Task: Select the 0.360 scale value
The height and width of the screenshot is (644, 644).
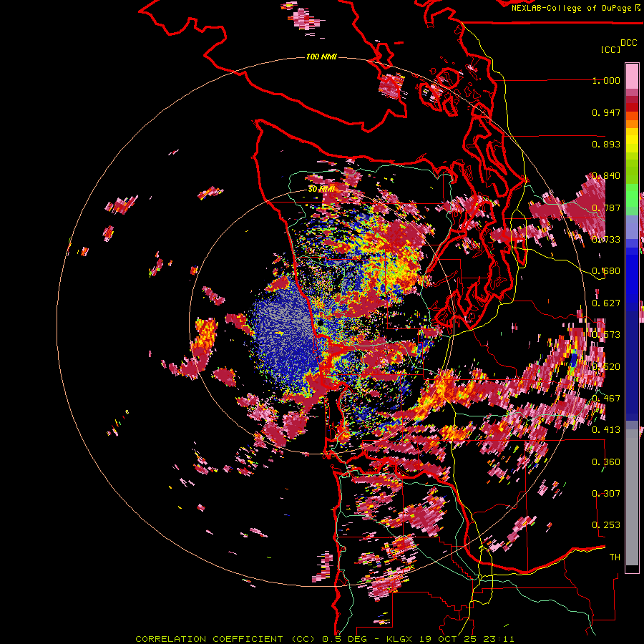Action: 606,462
